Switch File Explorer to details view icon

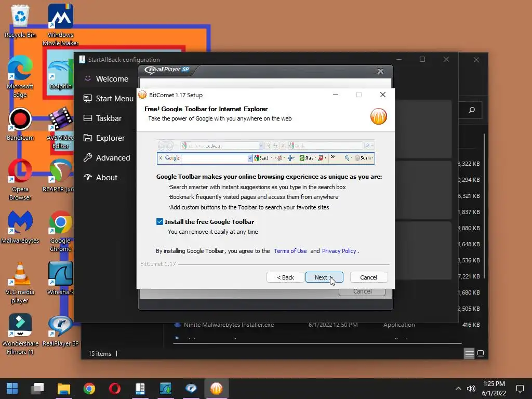[469, 353]
